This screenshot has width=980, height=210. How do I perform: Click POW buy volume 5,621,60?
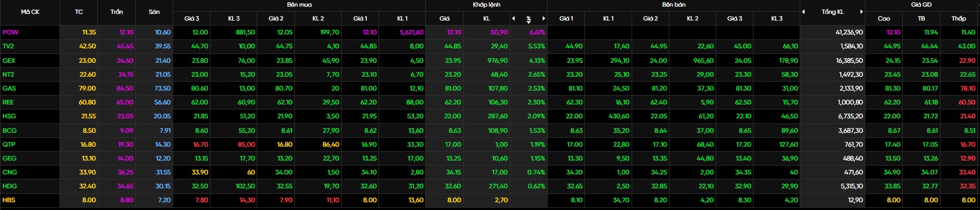click(x=411, y=32)
